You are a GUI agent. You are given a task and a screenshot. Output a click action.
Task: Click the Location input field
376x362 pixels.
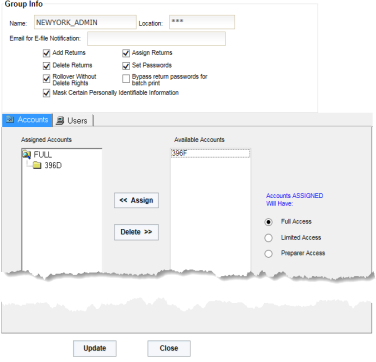point(202,22)
